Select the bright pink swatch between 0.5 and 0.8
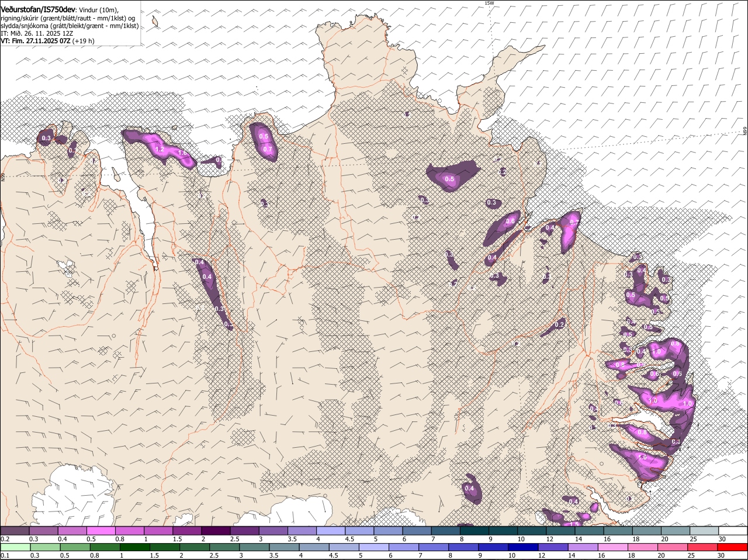Screen dimensions: 748x560 [x=101, y=530]
